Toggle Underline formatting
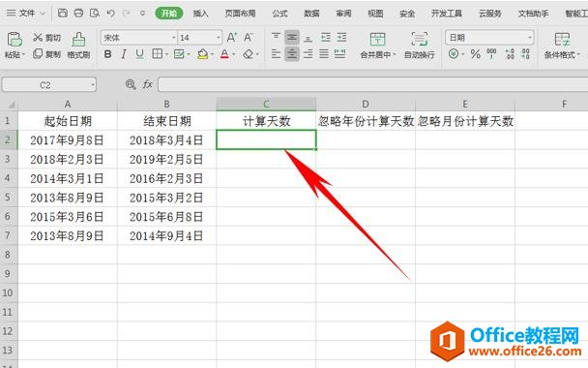The image size is (588, 368). coord(139,54)
